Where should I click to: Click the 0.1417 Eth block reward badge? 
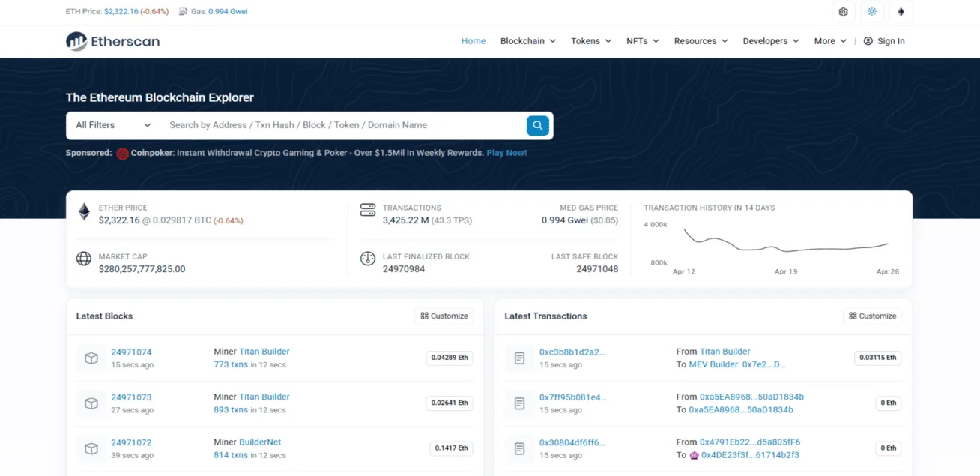tap(452, 448)
